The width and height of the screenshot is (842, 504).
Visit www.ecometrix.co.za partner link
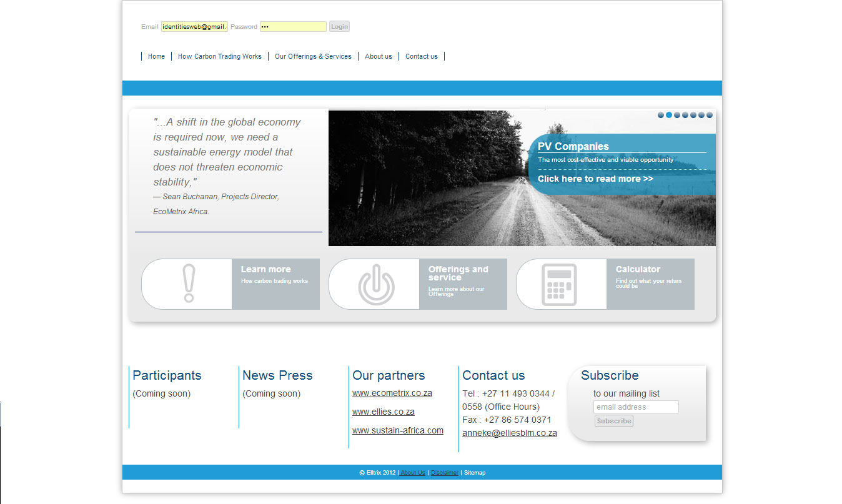pos(392,393)
